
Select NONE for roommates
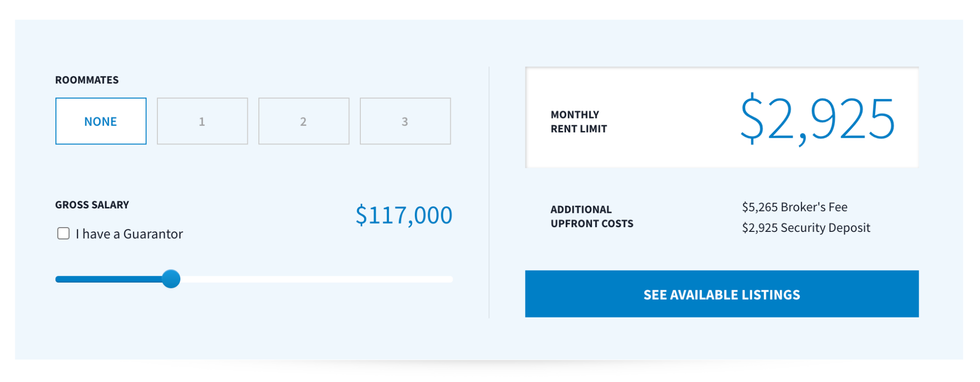click(x=100, y=121)
